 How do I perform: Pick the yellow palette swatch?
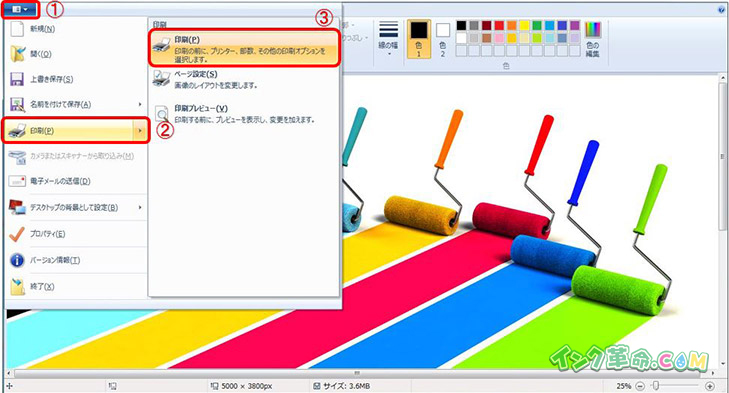coord(524,26)
